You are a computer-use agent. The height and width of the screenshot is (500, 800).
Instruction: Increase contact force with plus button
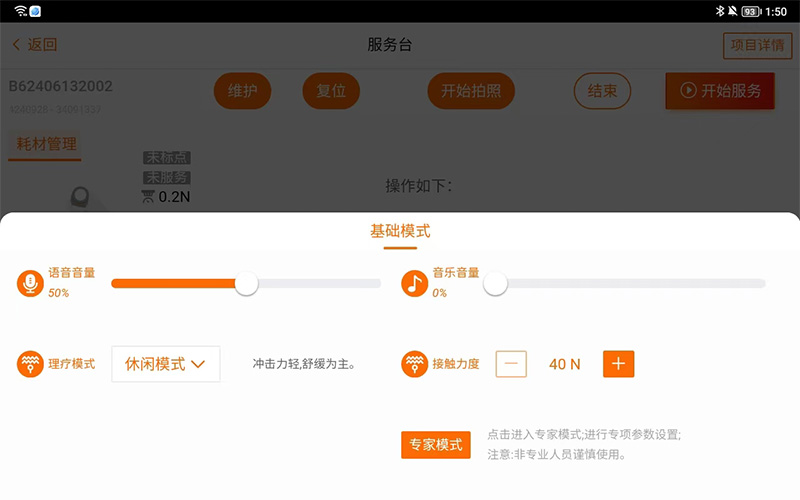(x=618, y=364)
